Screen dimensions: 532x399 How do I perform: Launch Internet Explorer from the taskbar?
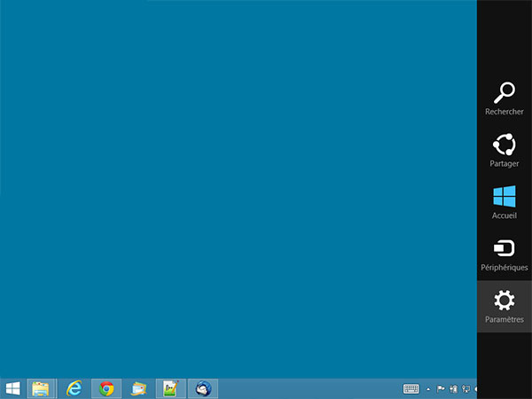(x=74, y=388)
